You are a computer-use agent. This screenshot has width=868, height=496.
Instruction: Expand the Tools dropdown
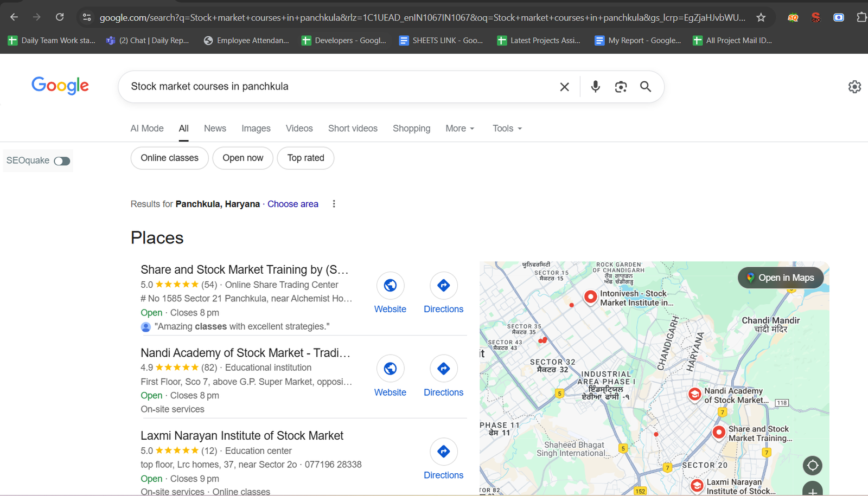(x=507, y=128)
